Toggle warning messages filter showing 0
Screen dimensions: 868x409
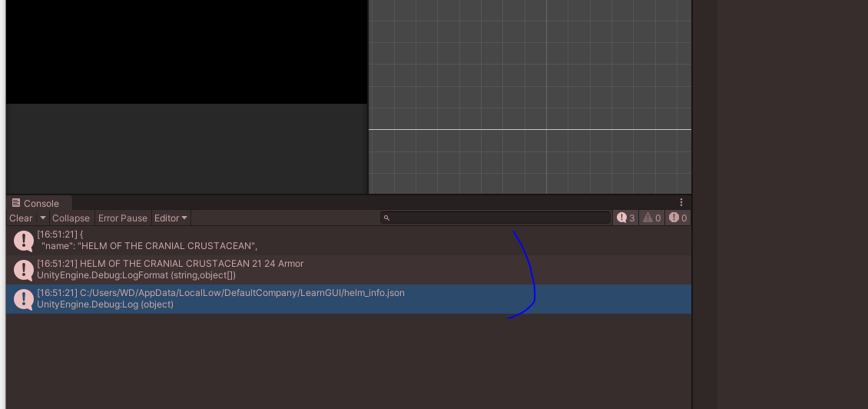[x=651, y=218]
